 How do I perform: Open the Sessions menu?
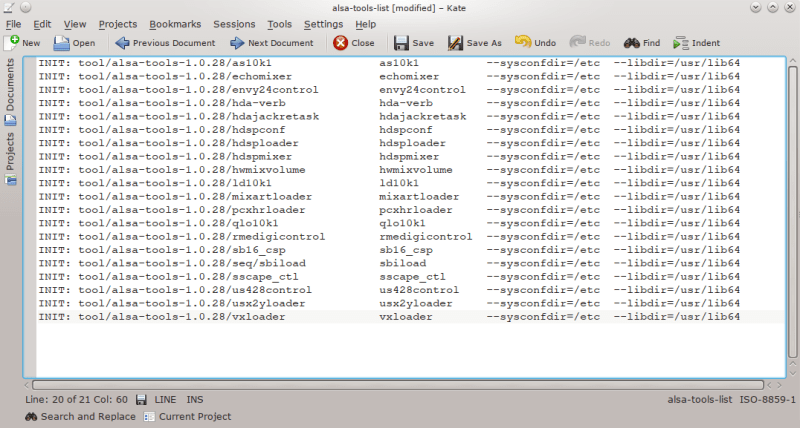pos(234,24)
